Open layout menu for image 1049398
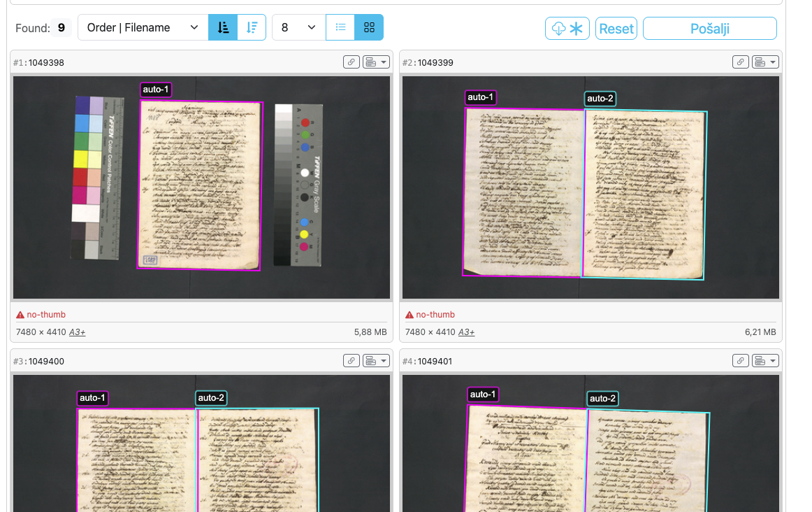The width and height of the screenshot is (812, 512). click(376, 62)
